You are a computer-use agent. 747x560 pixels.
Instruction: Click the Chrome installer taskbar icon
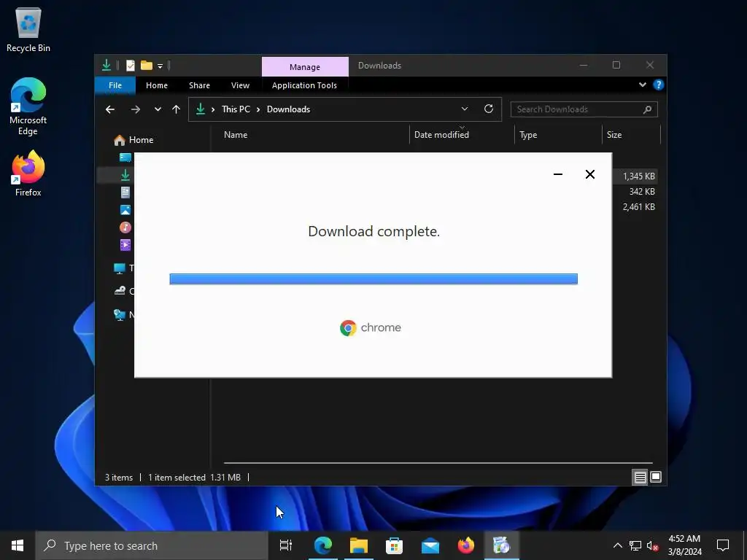coord(502,545)
